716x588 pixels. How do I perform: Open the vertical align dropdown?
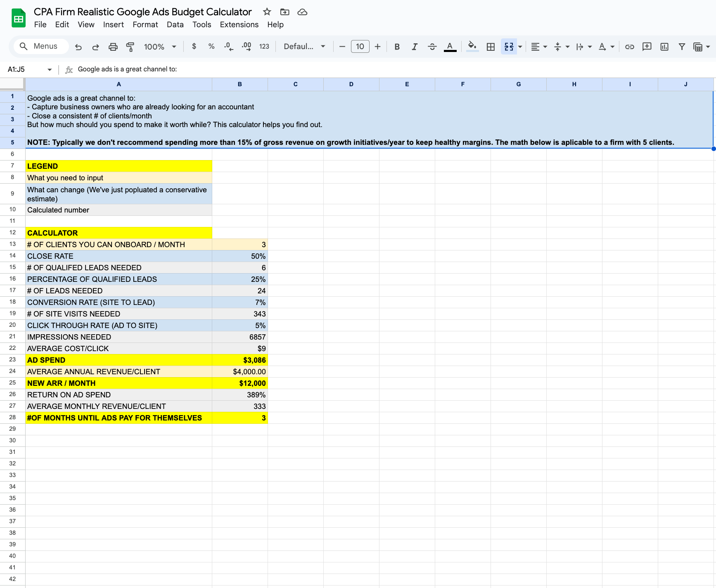(x=562, y=47)
